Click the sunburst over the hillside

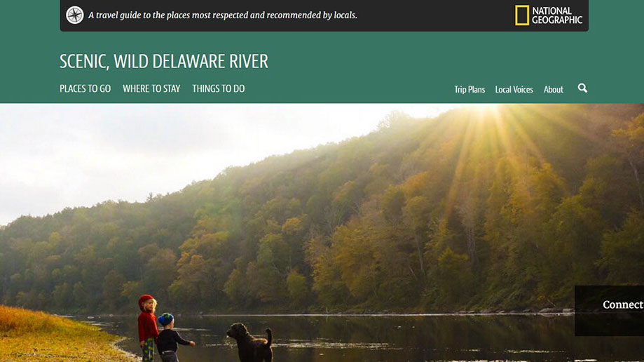pos(485,123)
